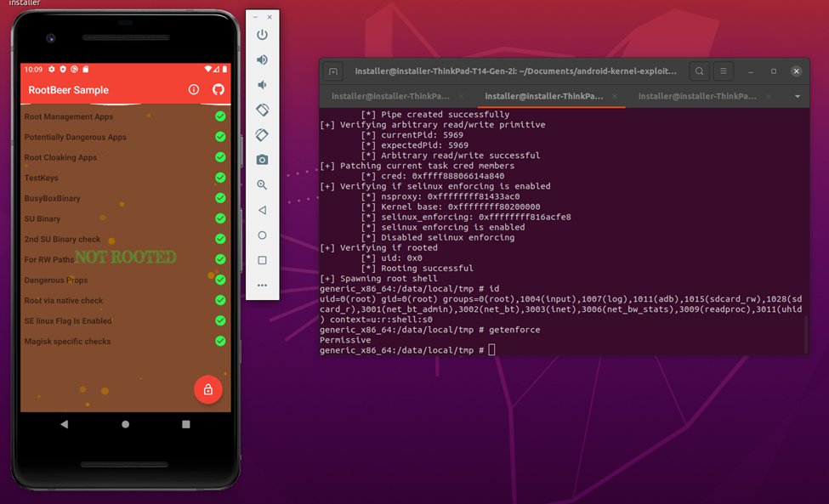
Task: Close the active middle terminal tab
Action: (x=615, y=96)
